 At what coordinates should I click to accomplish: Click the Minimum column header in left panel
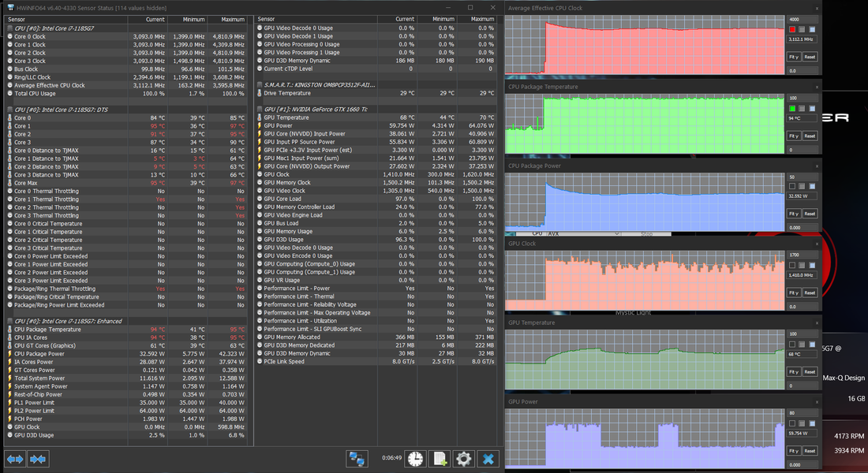(187, 20)
